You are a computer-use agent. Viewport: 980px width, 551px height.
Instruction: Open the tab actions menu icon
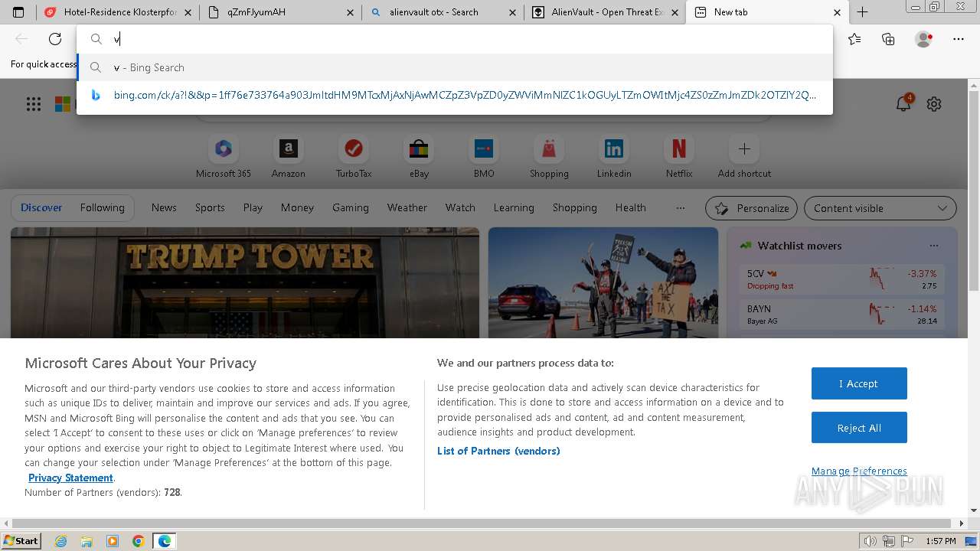click(x=18, y=12)
